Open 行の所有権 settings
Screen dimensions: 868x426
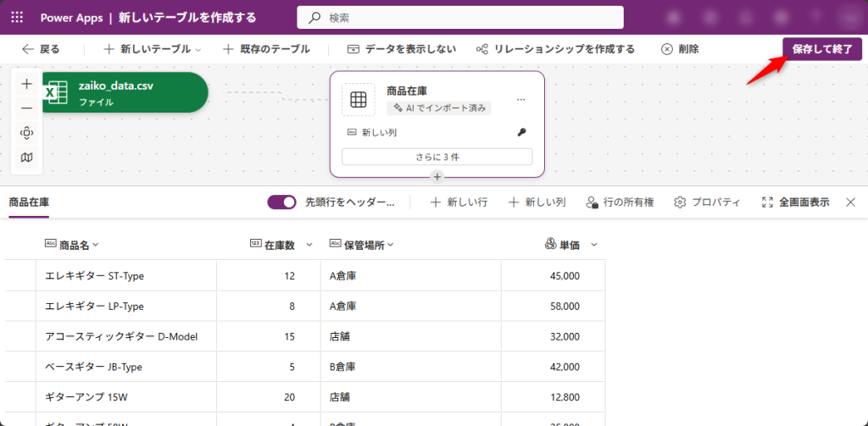[x=620, y=202]
